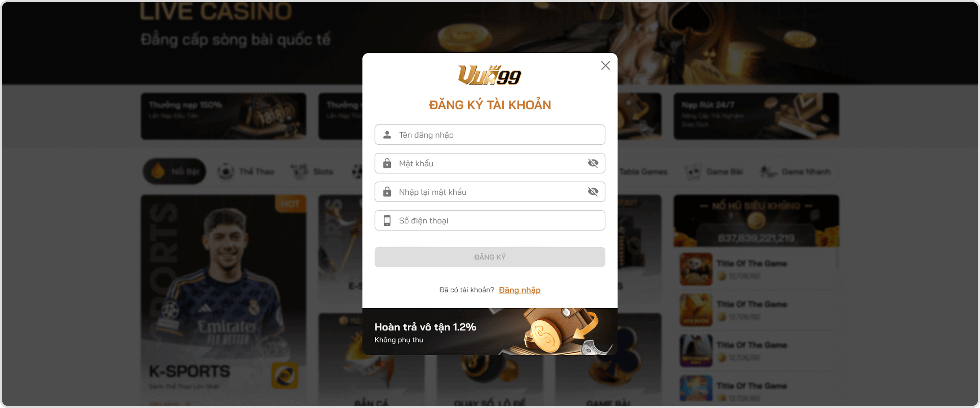Switch to the Game Bài tab
980x408 pixels.
tap(714, 172)
